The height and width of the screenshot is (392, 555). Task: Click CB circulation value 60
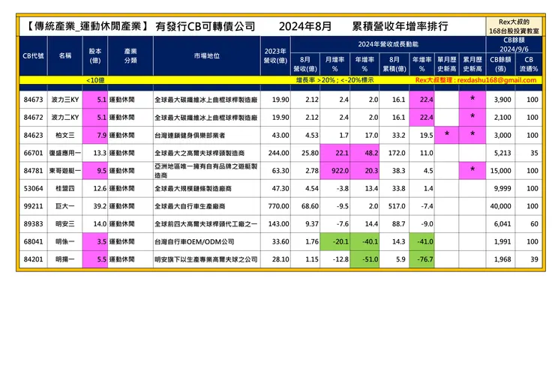(x=534, y=224)
